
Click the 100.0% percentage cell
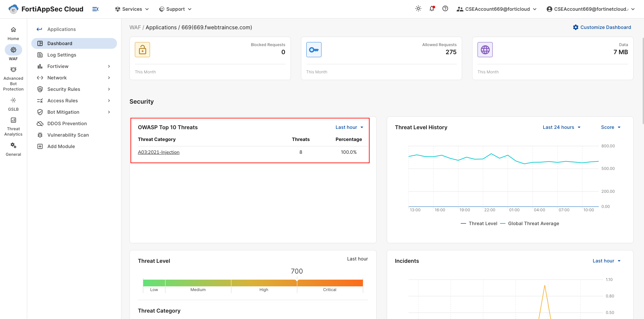(349, 152)
